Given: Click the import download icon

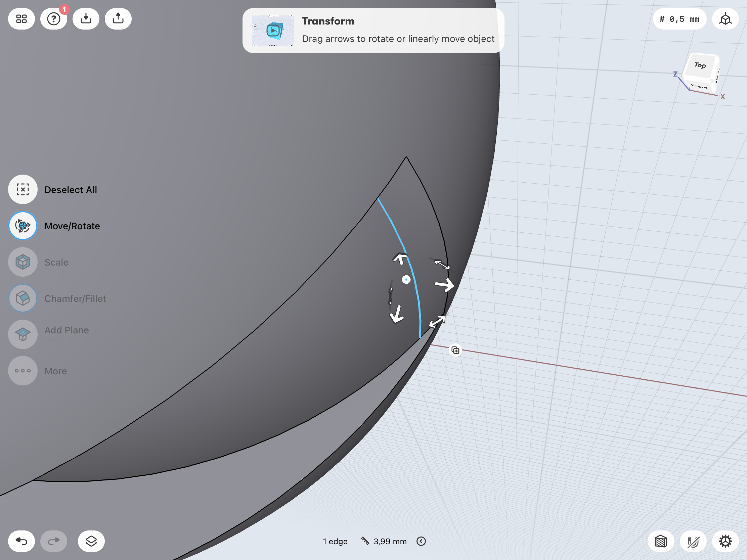Looking at the screenshot, I should pyautogui.click(x=86, y=19).
